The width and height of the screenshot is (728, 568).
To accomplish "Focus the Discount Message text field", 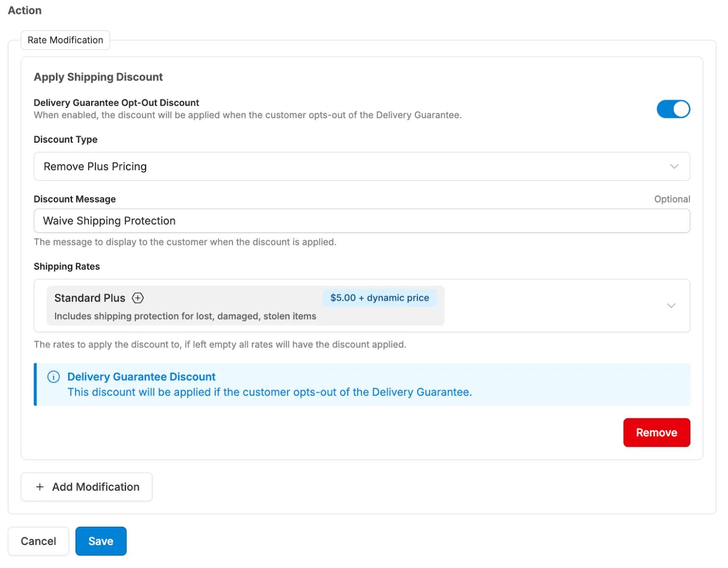I will coord(361,221).
